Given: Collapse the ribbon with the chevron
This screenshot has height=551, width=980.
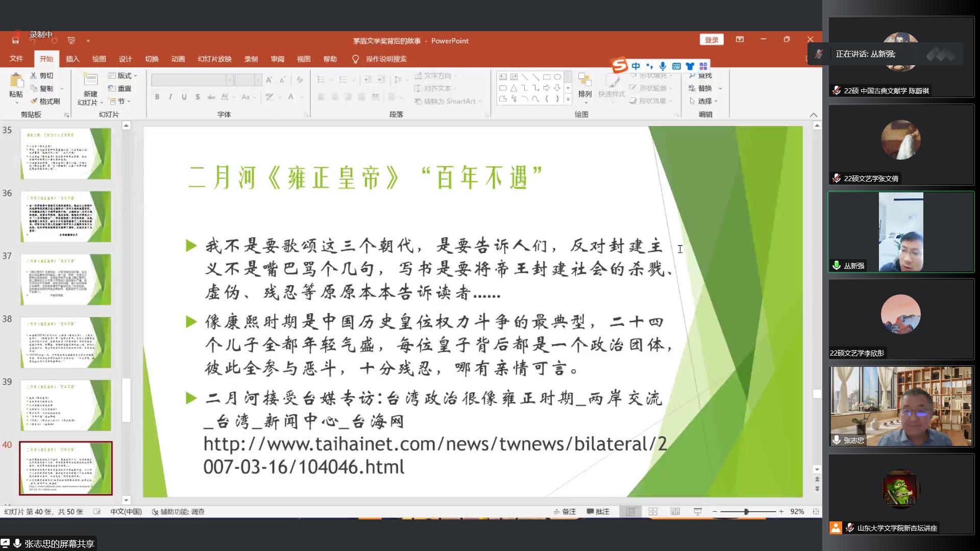Looking at the screenshot, I should click(814, 115).
